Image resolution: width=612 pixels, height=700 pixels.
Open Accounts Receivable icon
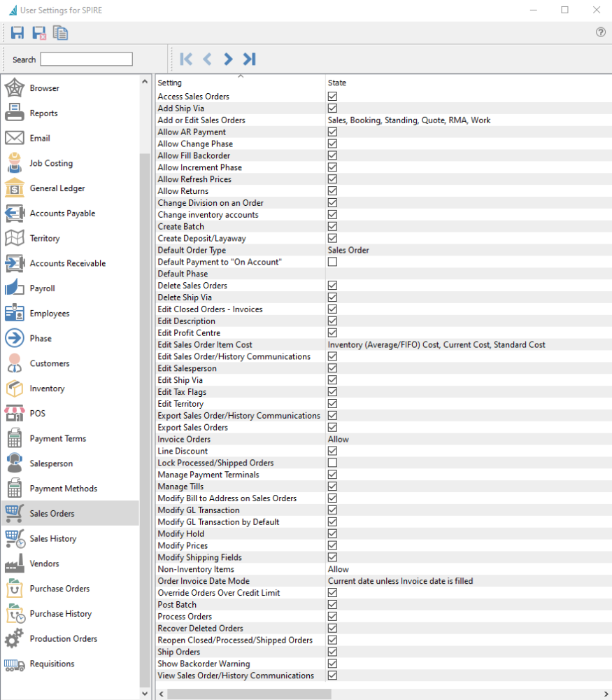pos(14,263)
